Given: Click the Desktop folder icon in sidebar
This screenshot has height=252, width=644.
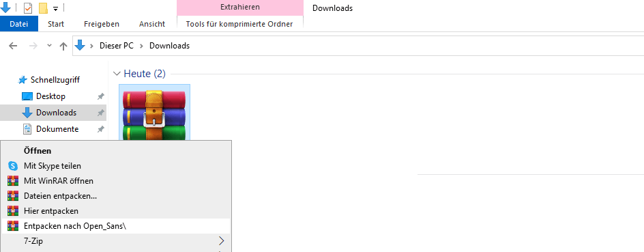Looking at the screenshot, I should coord(27,96).
